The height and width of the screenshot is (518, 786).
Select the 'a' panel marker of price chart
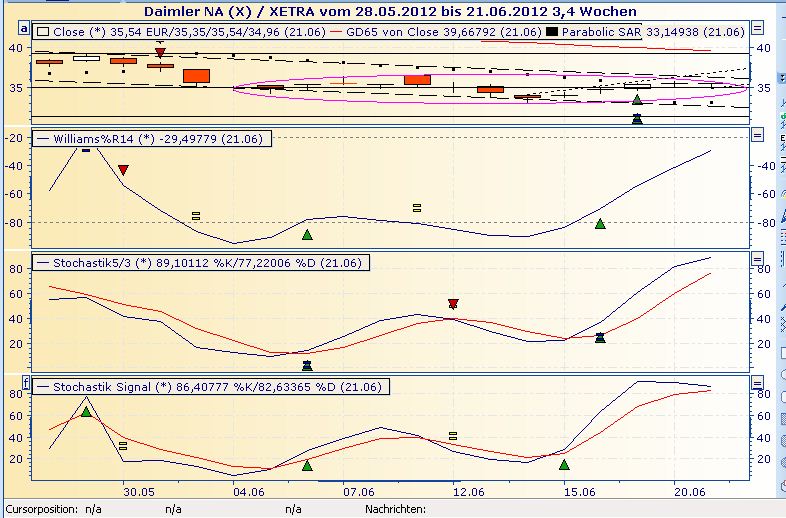[25, 28]
